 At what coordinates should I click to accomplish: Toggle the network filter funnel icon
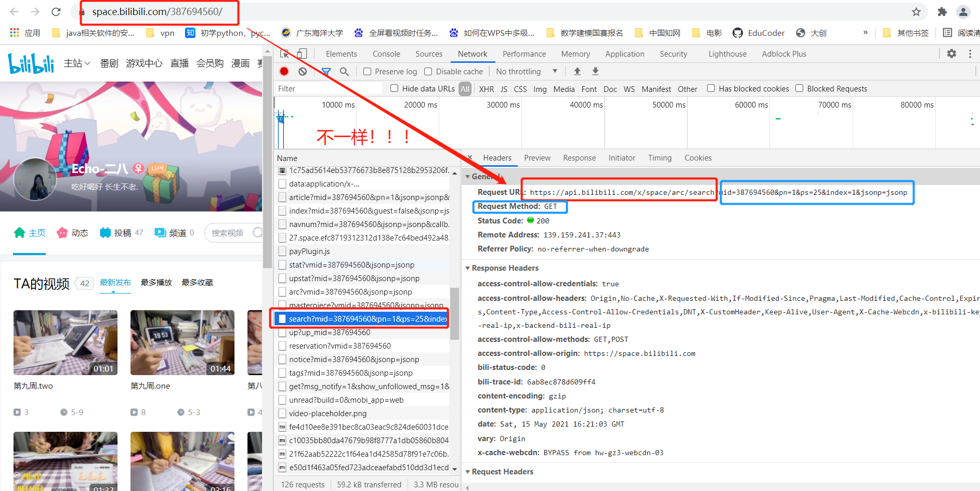[326, 71]
